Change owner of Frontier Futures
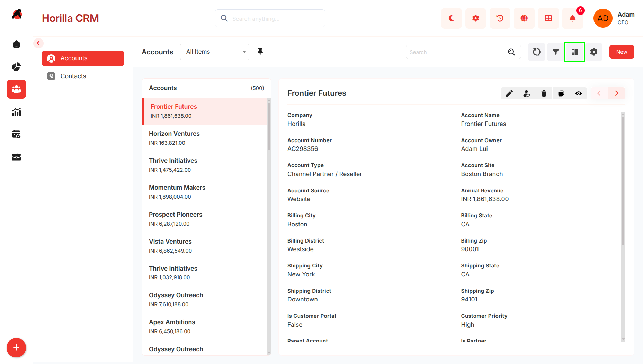 pos(527,93)
